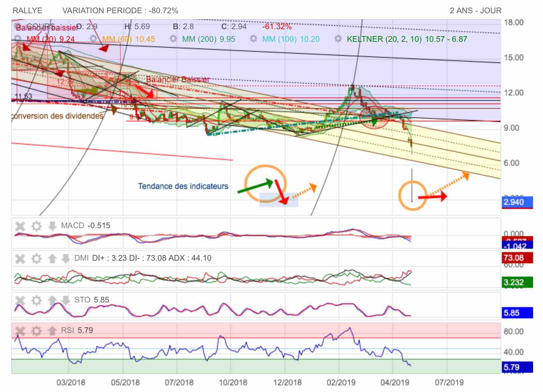
Task: Click the blue RSI value tag 5.79
Action: 517,367
